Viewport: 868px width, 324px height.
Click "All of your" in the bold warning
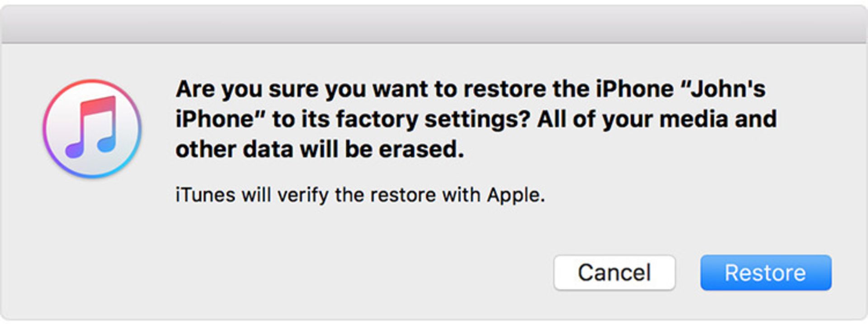point(595,119)
